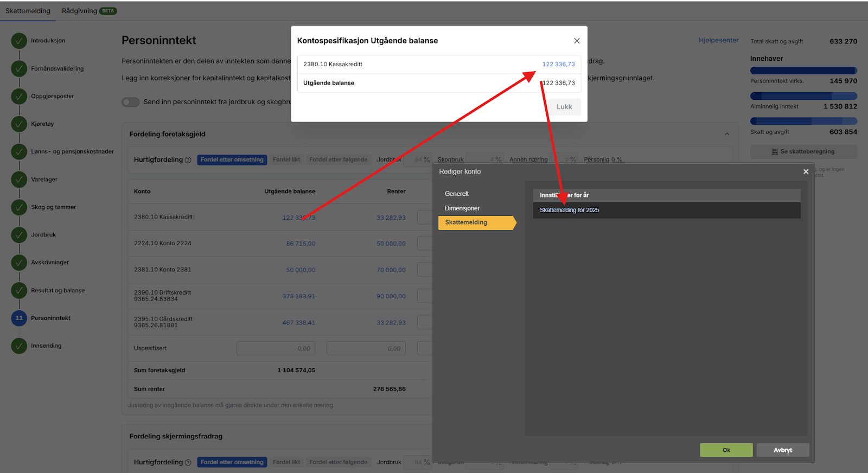
Task: Click the Hurtigfordeling help icon in skjermingsfradrag
Action: coord(188,463)
